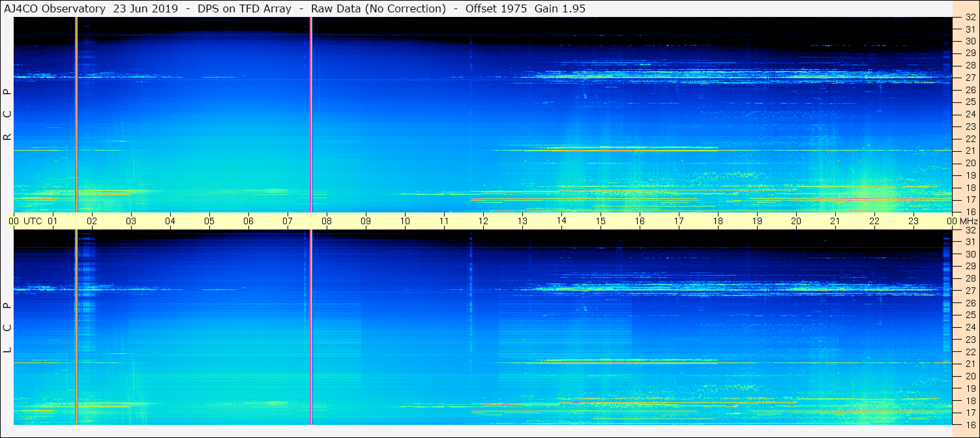Click the 03 hour tick label
Viewport: 980px width, 438px height.
click(131, 221)
